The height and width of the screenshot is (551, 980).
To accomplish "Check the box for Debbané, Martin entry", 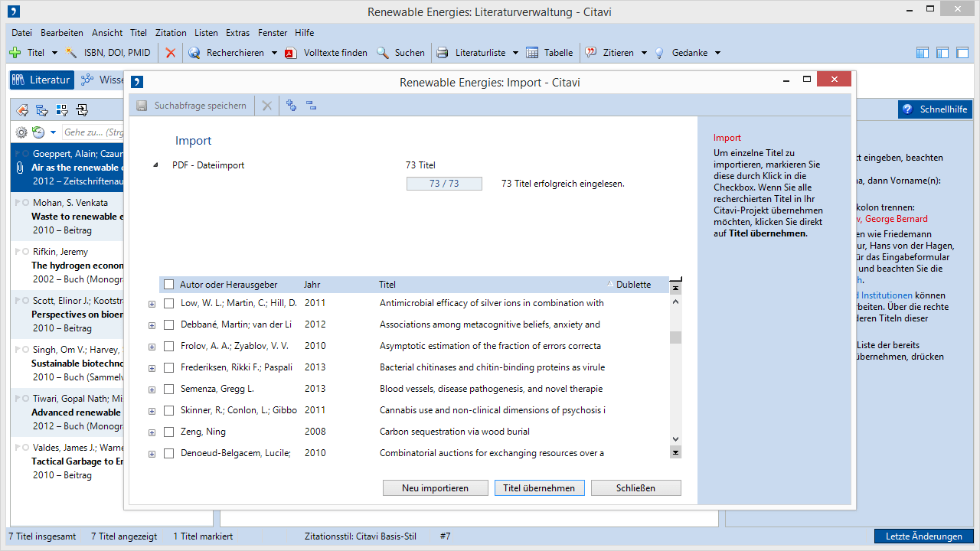I will pyautogui.click(x=169, y=325).
